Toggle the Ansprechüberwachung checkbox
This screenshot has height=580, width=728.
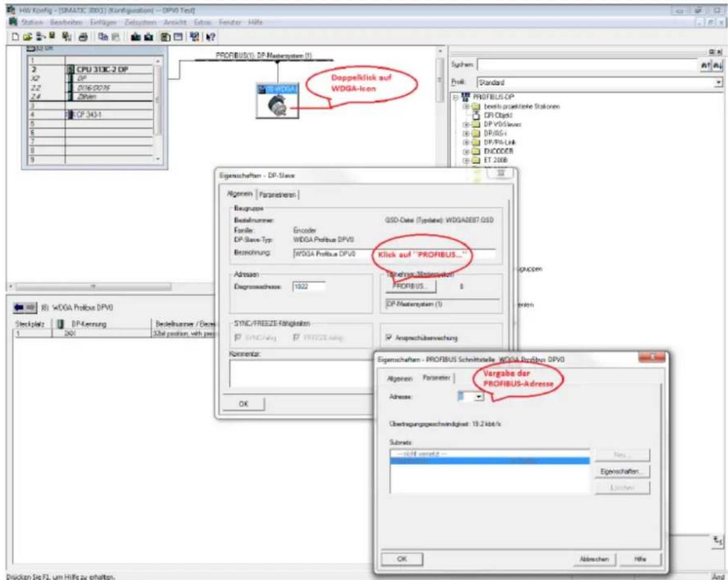pos(389,338)
